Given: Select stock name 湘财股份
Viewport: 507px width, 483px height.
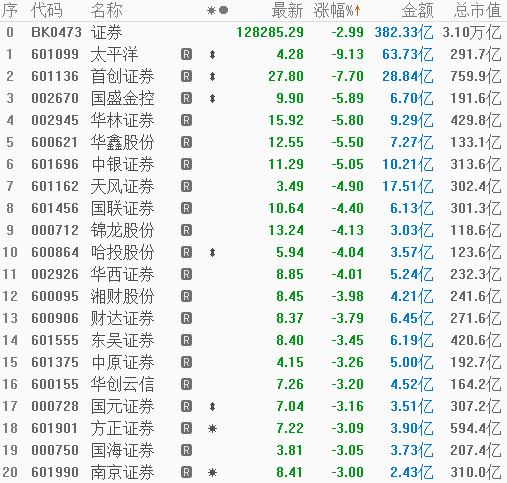Looking at the screenshot, I should coord(122,296).
